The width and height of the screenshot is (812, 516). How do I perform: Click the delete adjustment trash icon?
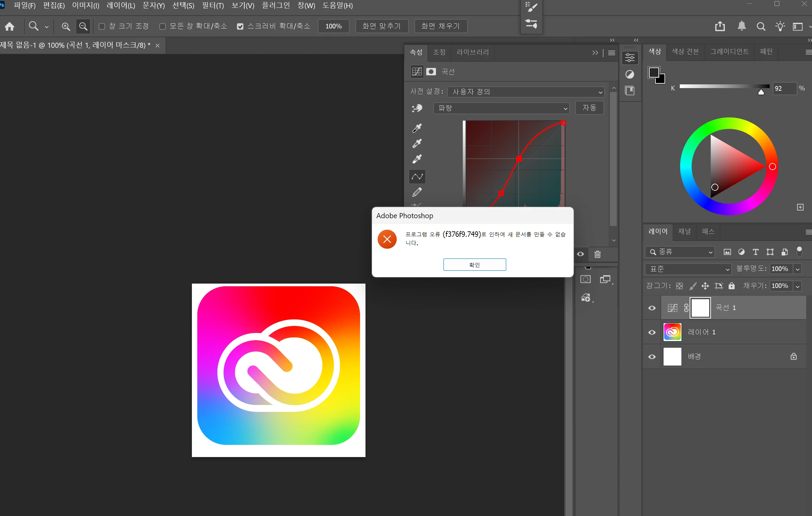[x=597, y=254]
